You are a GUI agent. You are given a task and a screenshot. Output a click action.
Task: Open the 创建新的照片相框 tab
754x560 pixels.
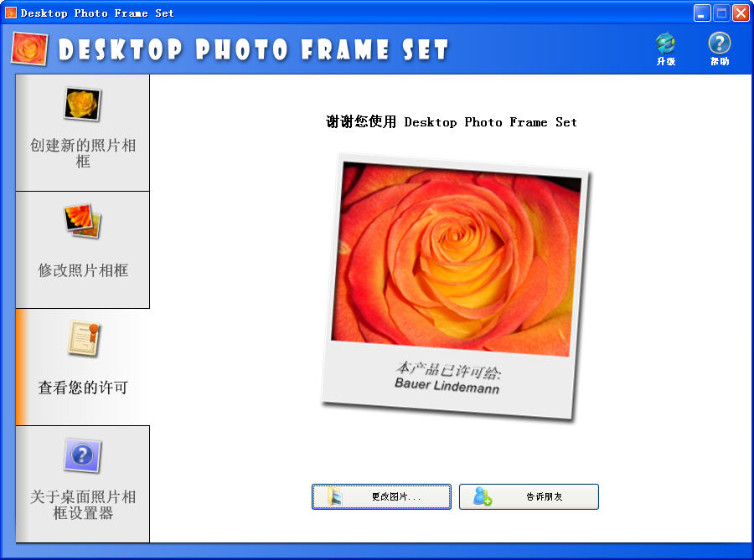coord(83,132)
